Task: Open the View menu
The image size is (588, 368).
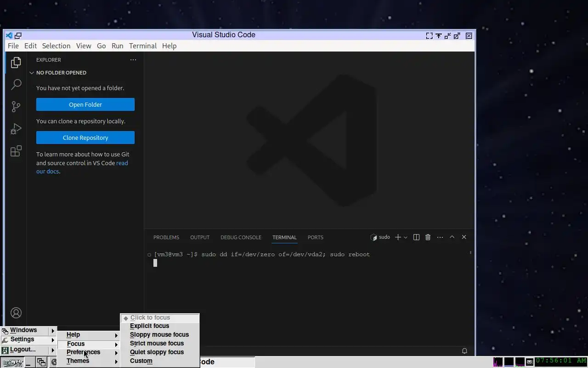Action: click(84, 46)
